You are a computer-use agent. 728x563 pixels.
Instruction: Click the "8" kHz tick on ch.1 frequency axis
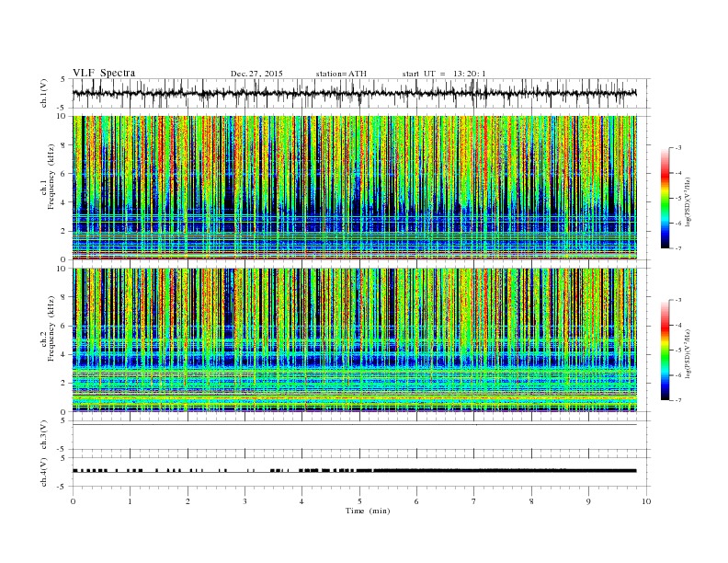[64, 145]
